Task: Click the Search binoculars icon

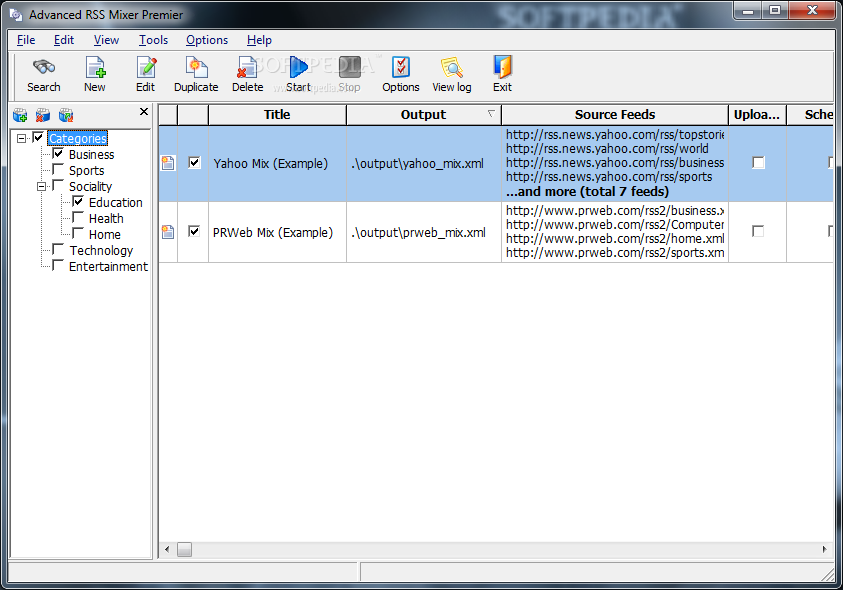Action: 44,67
